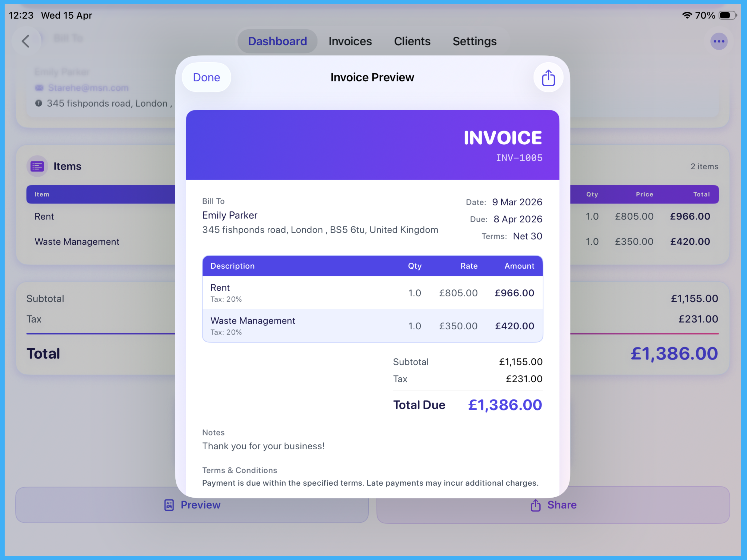Select client name Emily Parker in preview
This screenshot has height=560, width=747.
[230, 215]
